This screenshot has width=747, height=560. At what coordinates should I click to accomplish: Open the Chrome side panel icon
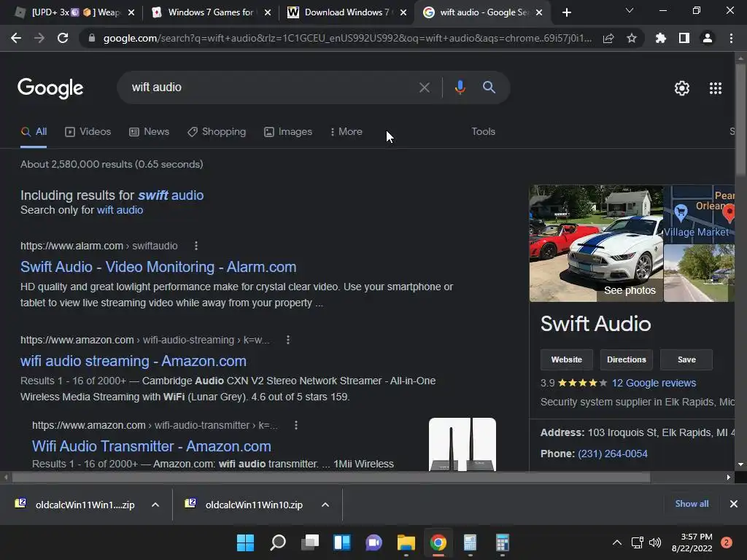tap(684, 38)
